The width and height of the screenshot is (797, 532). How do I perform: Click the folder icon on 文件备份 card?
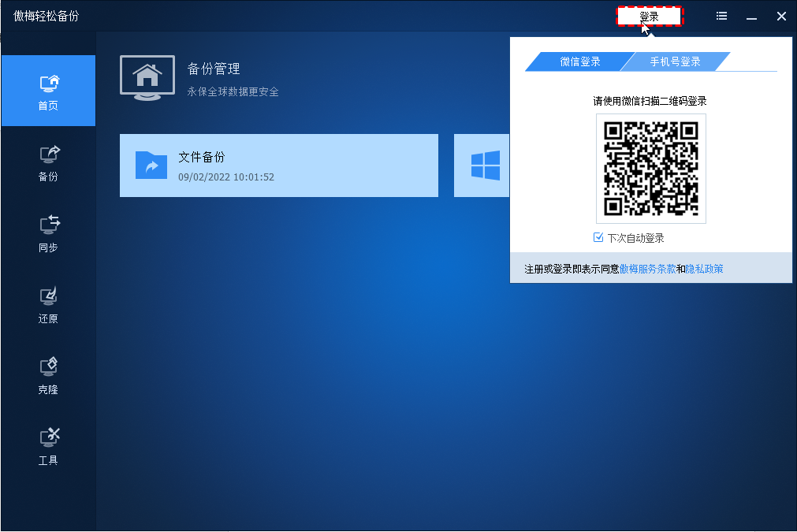(x=151, y=166)
